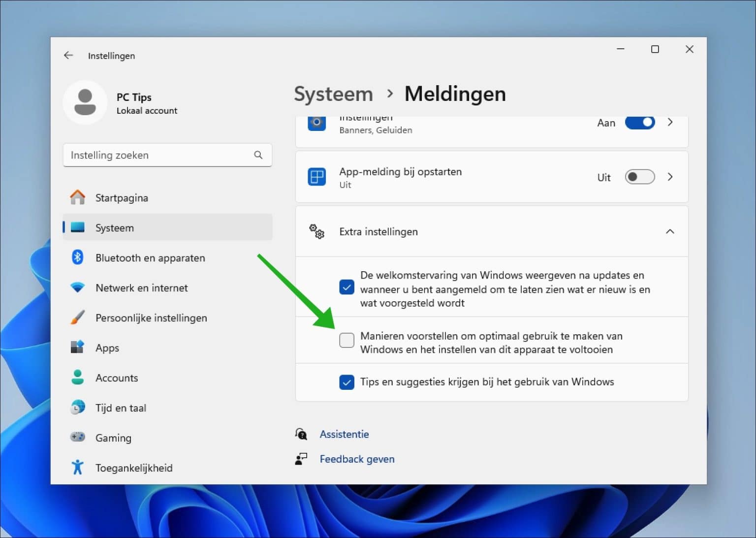This screenshot has width=756, height=538.
Task: Click the Gaming controller icon
Action: click(77, 437)
